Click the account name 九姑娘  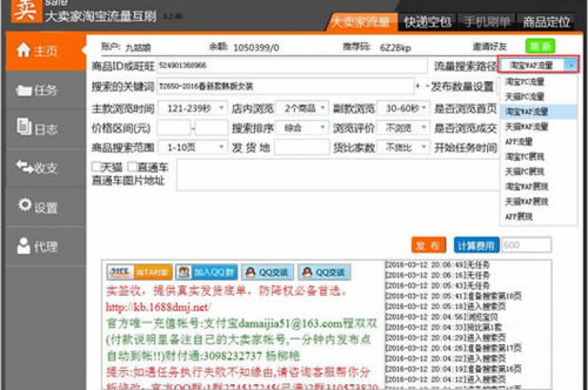(x=138, y=47)
